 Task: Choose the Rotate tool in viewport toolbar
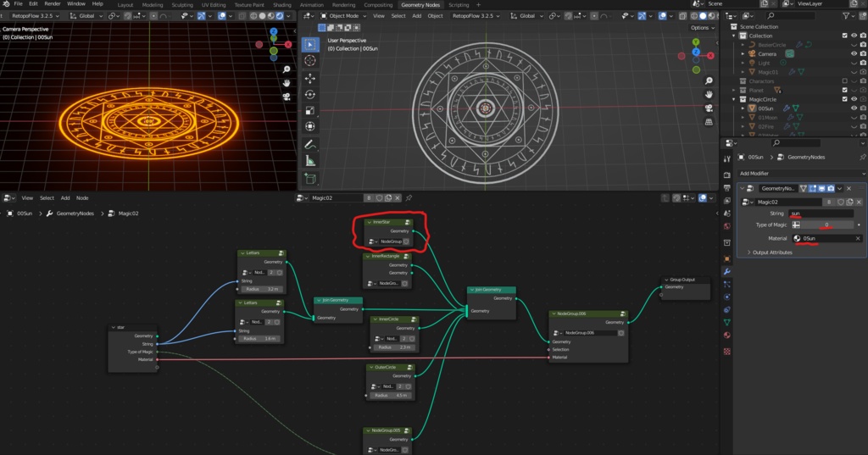[x=309, y=93]
